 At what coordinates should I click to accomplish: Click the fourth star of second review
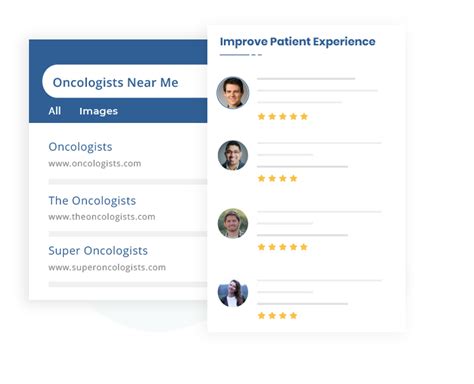click(x=293, y=178)
